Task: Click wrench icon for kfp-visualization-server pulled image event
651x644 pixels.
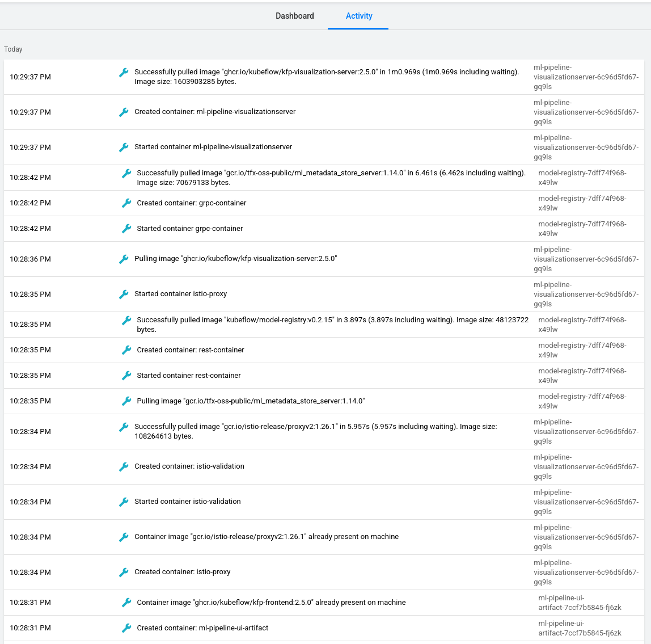Action: (x=124, y=72)
